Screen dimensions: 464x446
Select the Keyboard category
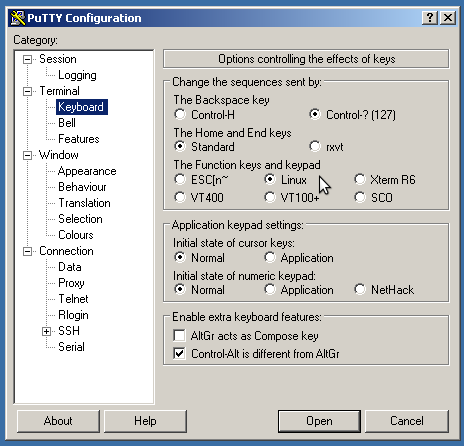pos(82,107)
